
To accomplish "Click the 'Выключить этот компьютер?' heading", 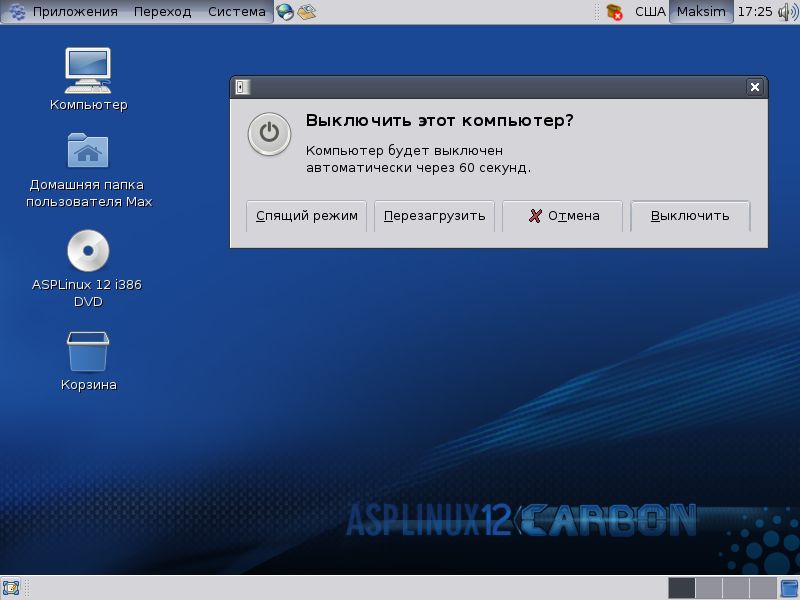I will pos(439,121).
